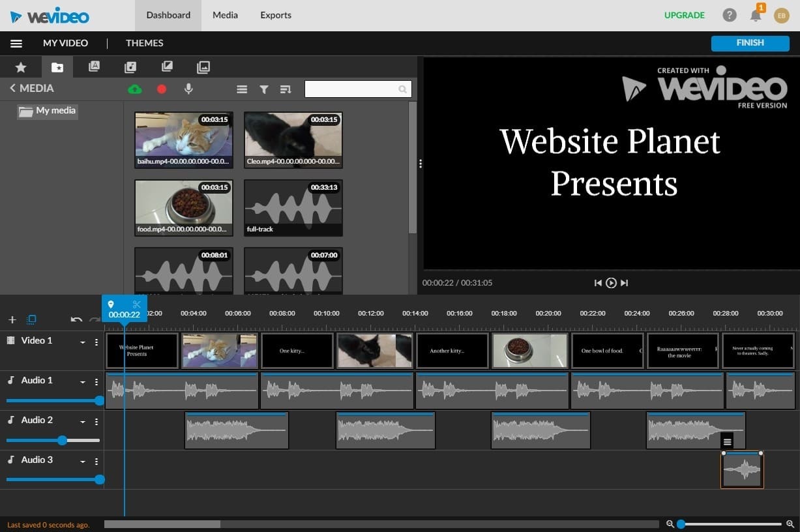Click the FINISH button
800x532 pixels.
point(750,43)
